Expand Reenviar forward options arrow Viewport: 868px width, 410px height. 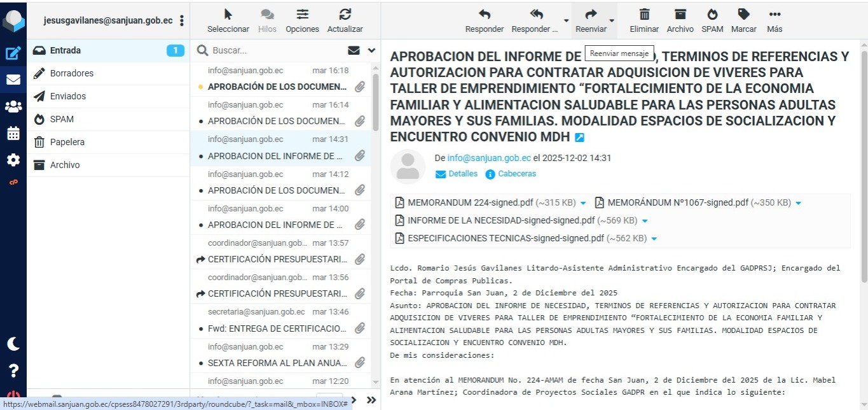coord(612,20)
